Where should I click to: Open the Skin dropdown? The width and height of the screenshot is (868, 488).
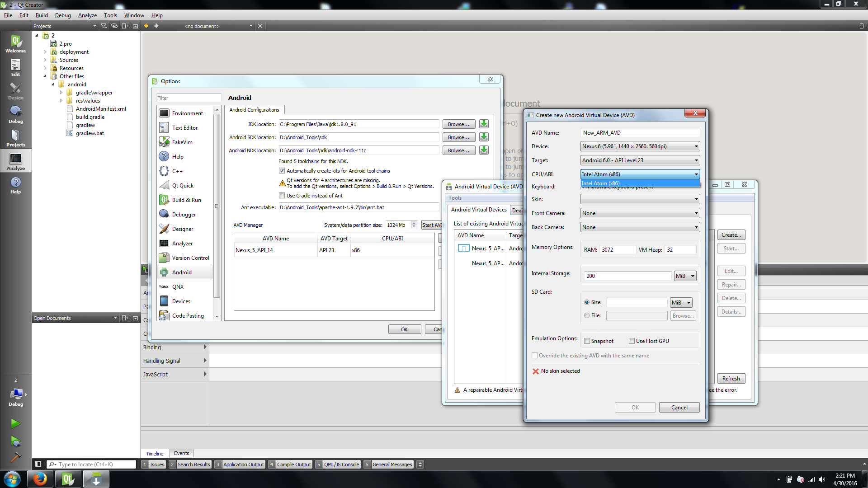pos(640,199)
